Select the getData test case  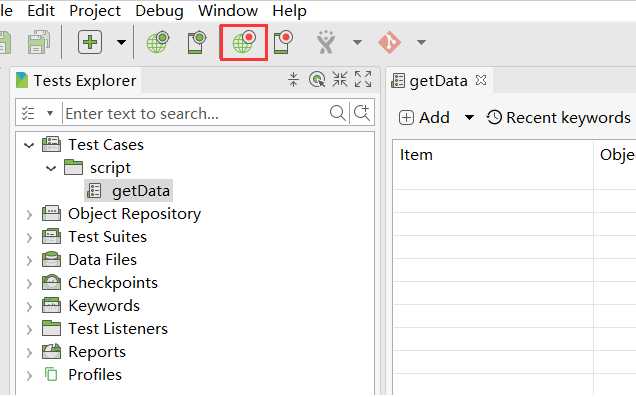click(141, 191)
